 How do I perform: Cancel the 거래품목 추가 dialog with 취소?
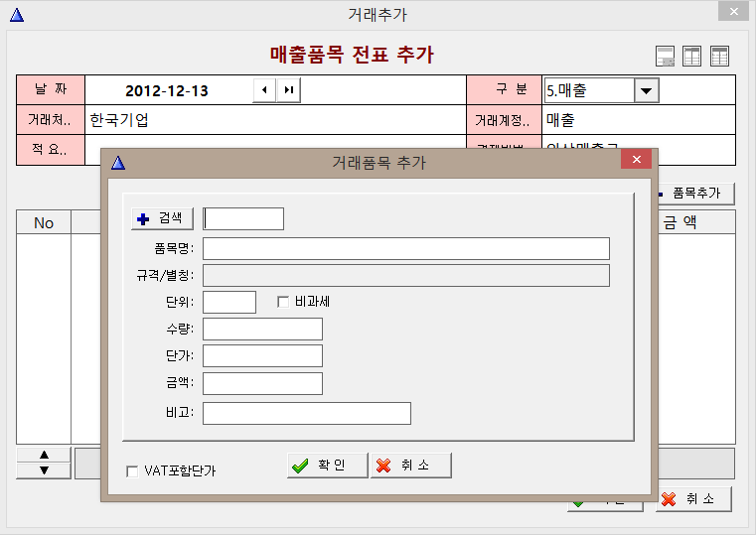click(411, 466)
